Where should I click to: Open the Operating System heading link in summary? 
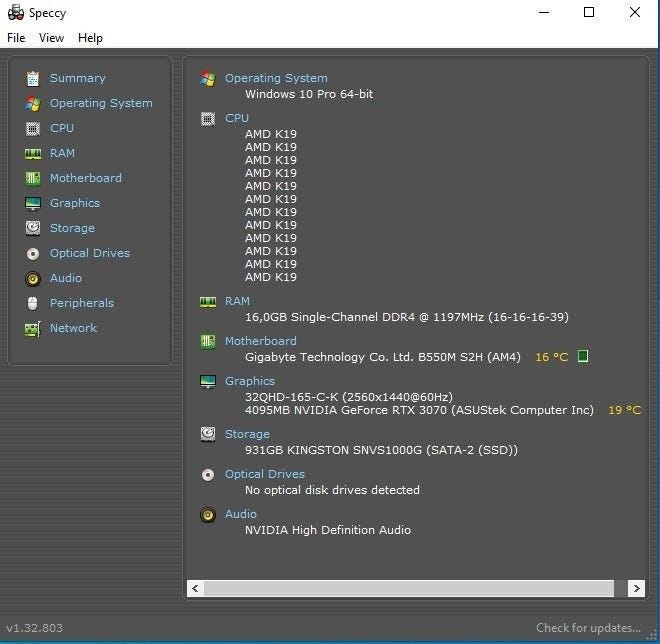(x=276, y=78)
